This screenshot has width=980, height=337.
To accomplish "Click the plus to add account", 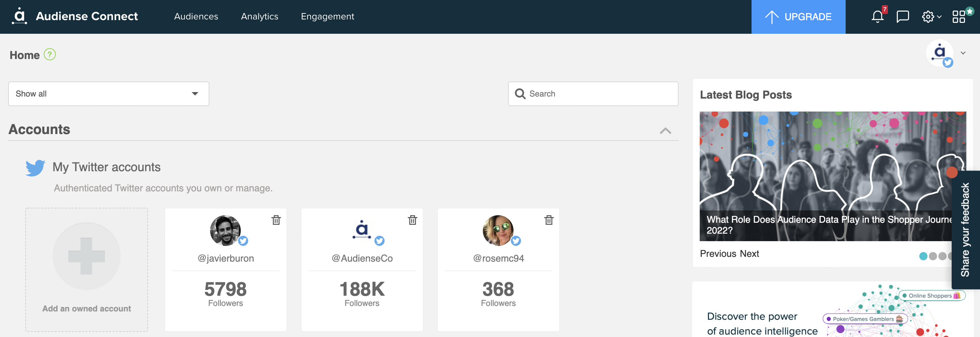I will tap(86, 256).
